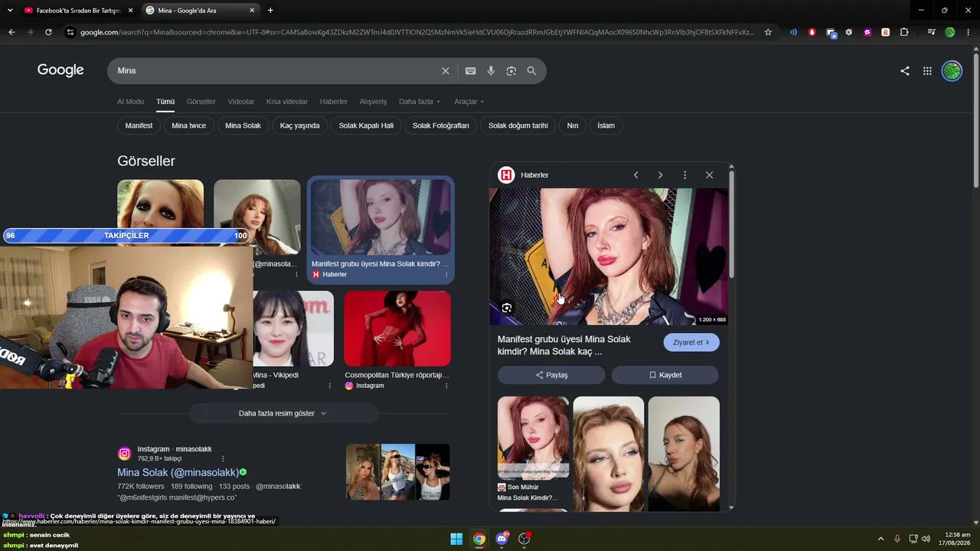Open the Windows Start menu
Screen dimensions: 980x551
point(456,539)
